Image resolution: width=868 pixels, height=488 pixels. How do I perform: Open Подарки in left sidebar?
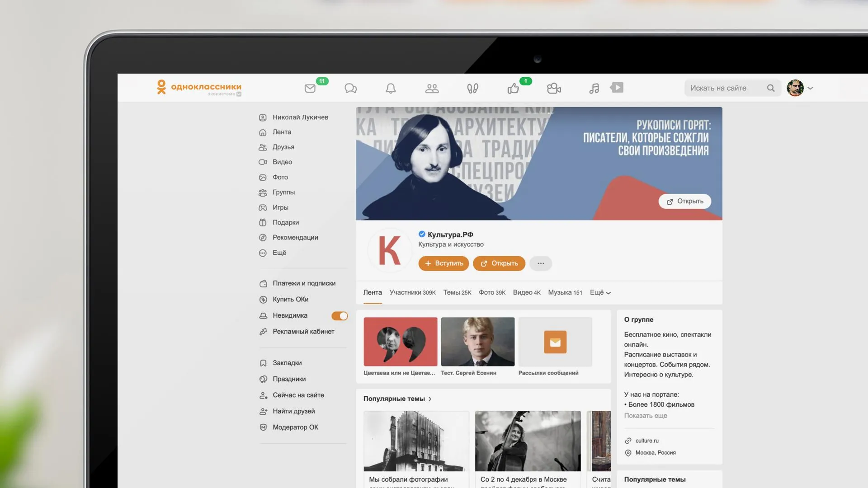click(279, 223)
